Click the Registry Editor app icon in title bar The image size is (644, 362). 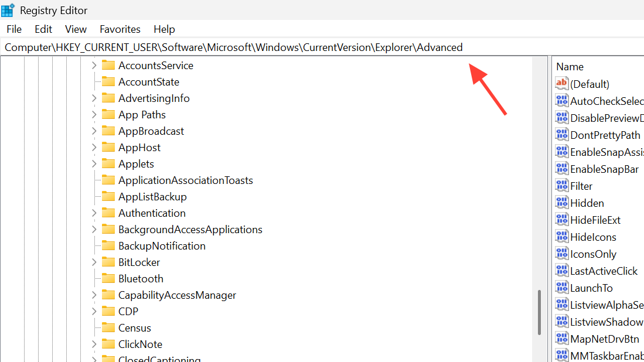click(8, 10)
